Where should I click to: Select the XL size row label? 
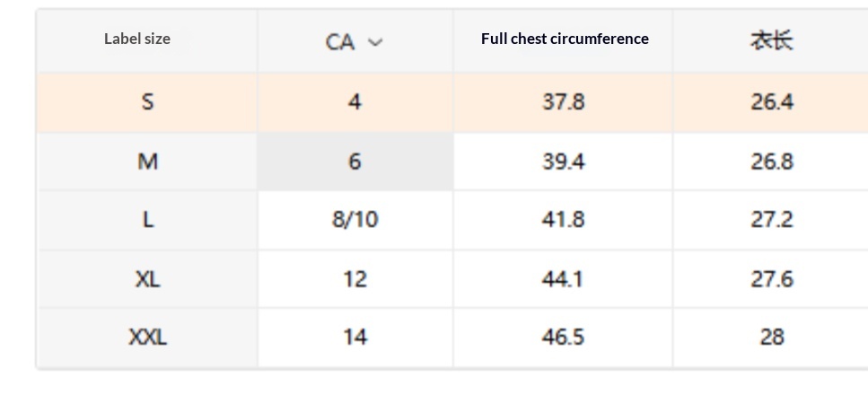(147, 279)
